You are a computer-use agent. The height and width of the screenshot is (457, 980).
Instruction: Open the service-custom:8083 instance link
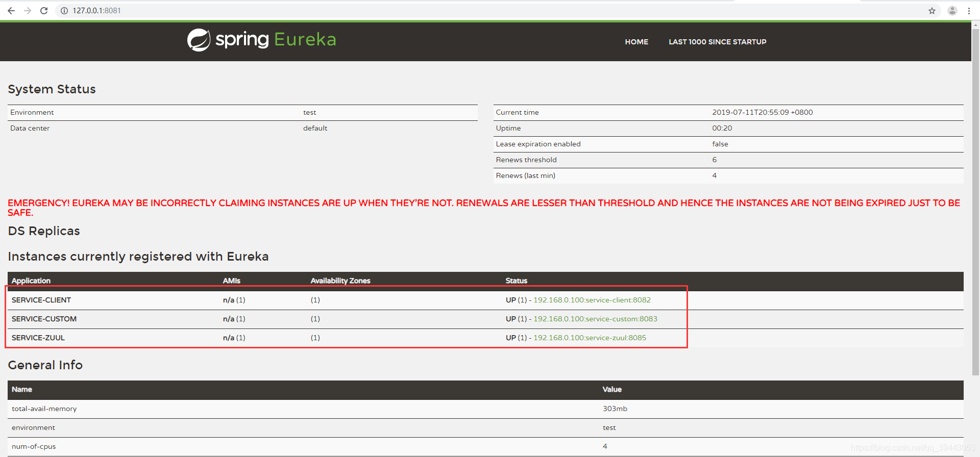(x=595, y=319)
